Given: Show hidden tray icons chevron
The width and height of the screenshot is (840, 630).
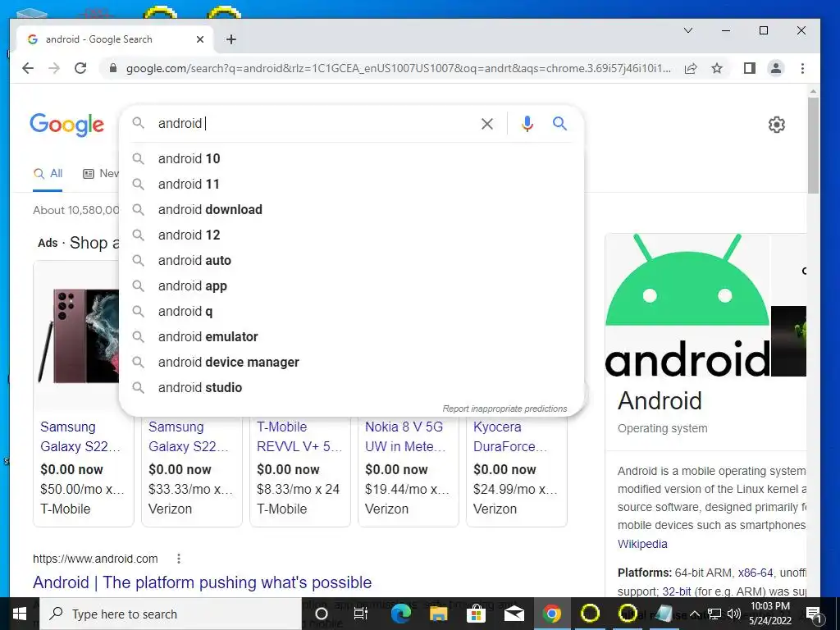Looking at the screenshot, I should coord(695,614).
